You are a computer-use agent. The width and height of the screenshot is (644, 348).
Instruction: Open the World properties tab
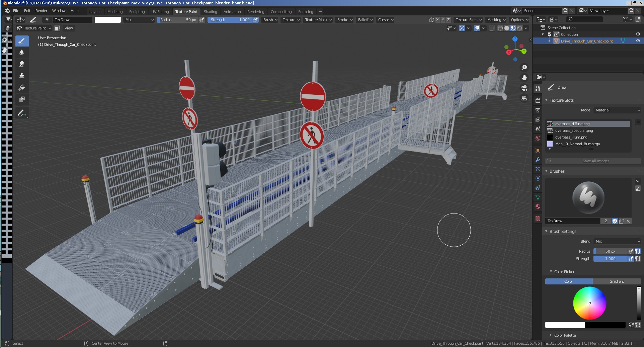point(538,138)
